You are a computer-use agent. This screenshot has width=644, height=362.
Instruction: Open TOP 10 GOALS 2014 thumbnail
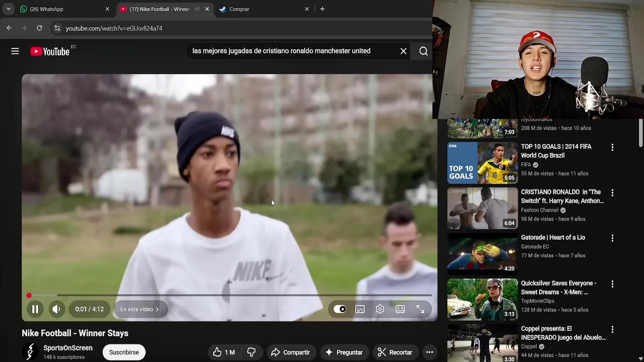(x=482, y=163)
